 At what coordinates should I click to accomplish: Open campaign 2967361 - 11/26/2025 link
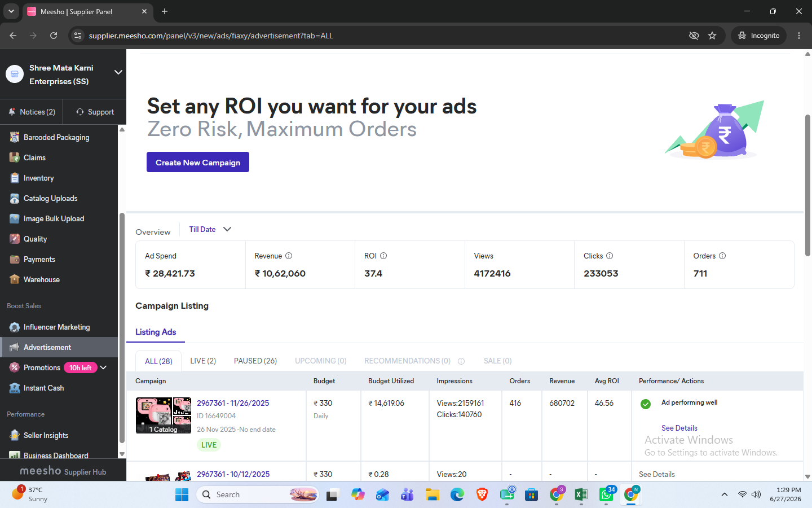(x=233, y=403)
